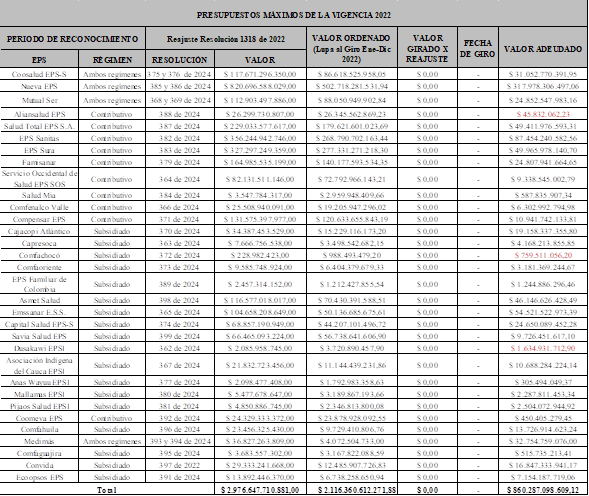
Task: Click the 'FECHA DE GIRO' header
Action: 478,48
